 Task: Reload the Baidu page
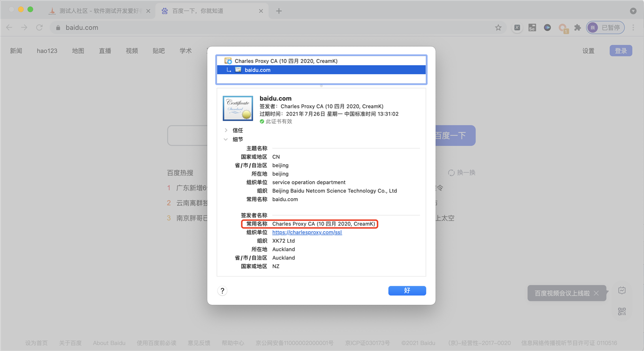[39, 27]
